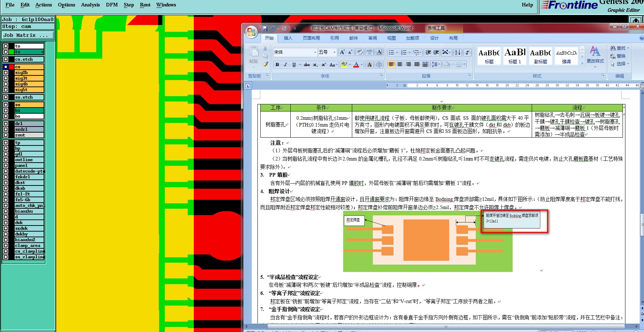
Task: Grow the font size
Action: coord(342,52)
